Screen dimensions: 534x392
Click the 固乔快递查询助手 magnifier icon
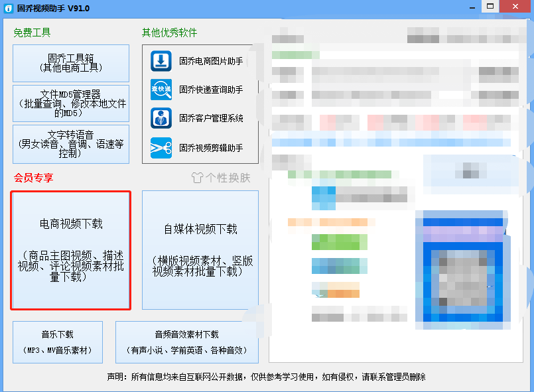(x=161, y=90)
